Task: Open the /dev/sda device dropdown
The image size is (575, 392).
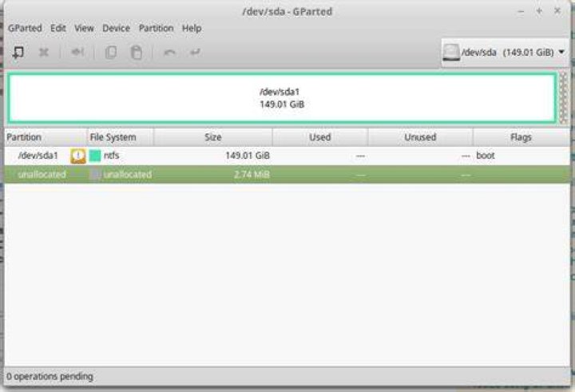Action: point(506,53)
